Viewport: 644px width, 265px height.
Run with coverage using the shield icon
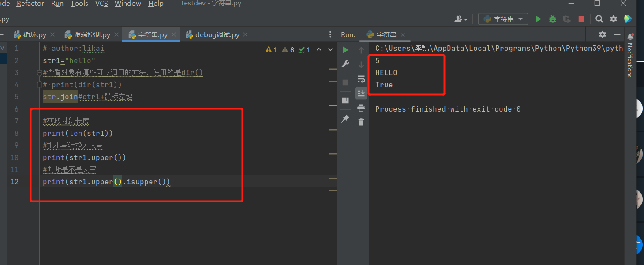pyautogui.click(x=567, y=19)
